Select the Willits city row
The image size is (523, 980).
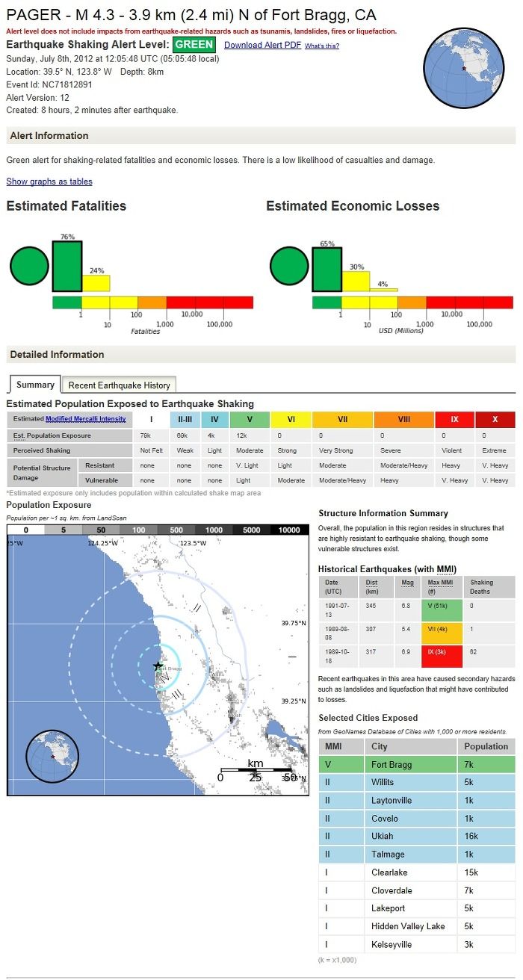click(417, 782)
